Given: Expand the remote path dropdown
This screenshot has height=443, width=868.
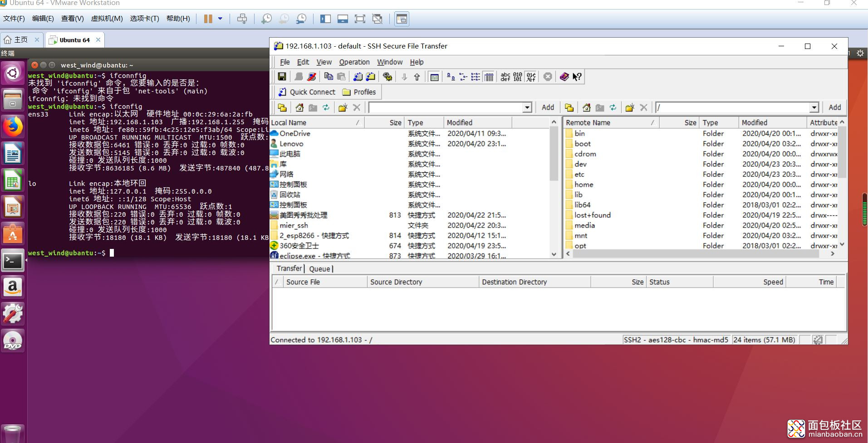Looking at the screenshot, I should (814, 107).
